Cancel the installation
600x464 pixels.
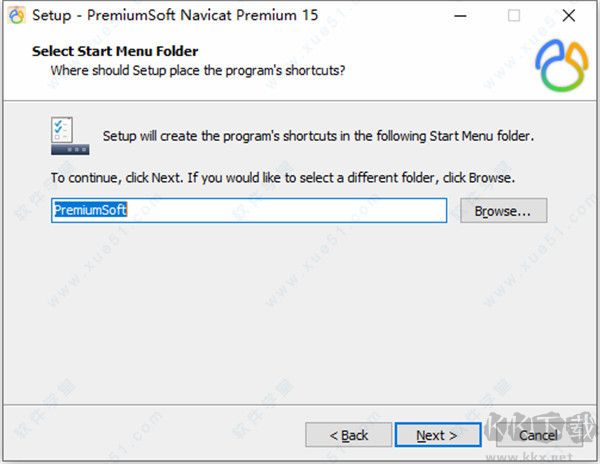pos(538,435)
